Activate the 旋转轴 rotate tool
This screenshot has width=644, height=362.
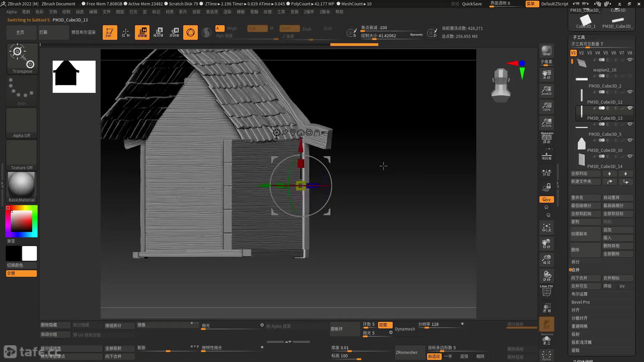174,33
